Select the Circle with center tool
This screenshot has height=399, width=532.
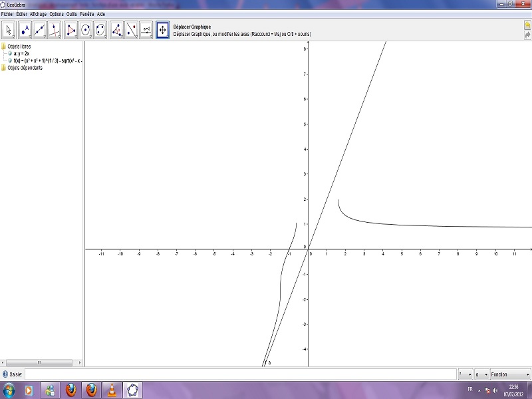click(x=86, y=29)
